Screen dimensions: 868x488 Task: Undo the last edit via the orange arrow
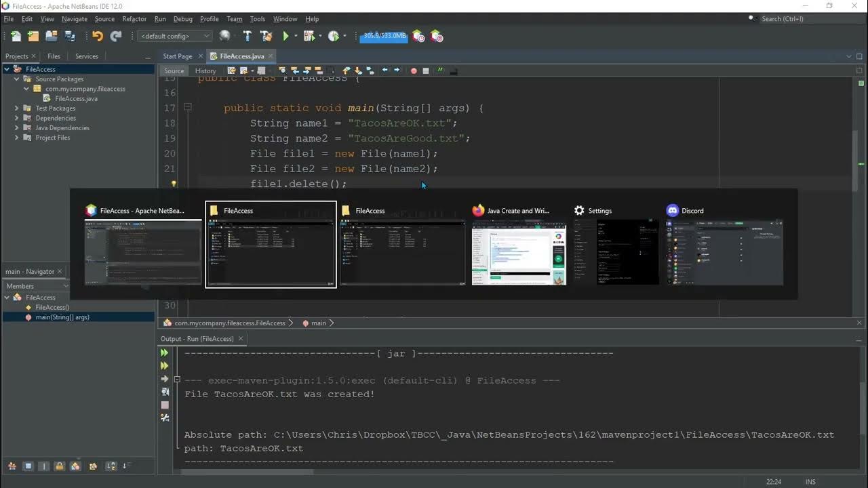[98, 36]
